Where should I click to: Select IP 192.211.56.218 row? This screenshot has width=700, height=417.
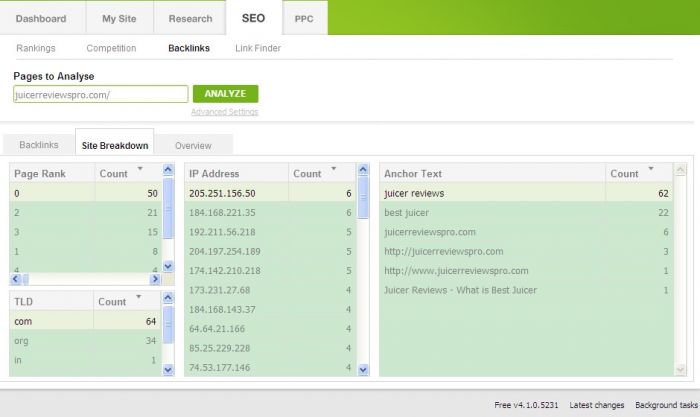coord(271,232)
